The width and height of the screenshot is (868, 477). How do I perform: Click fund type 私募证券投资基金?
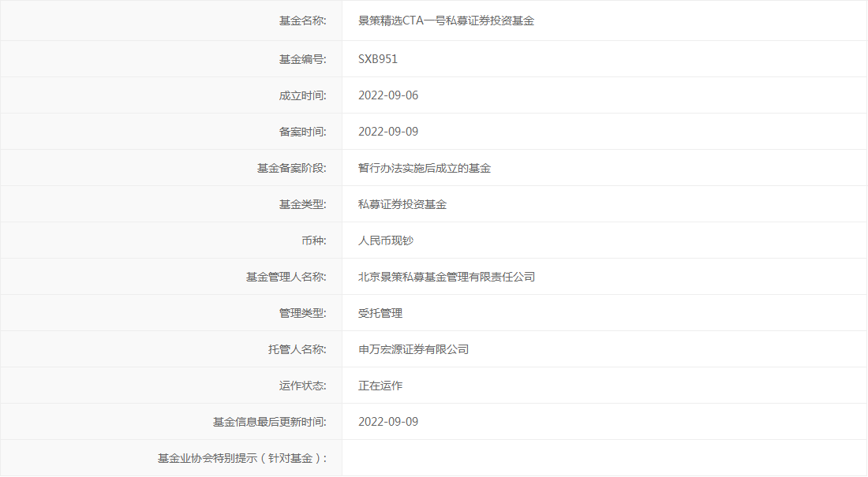click(x=403, y=203)
